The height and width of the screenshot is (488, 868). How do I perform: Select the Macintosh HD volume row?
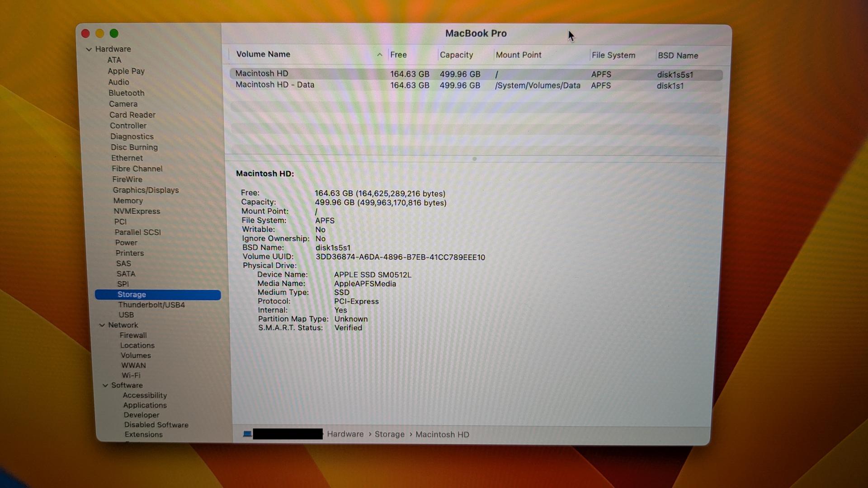[x=262, y=74]
